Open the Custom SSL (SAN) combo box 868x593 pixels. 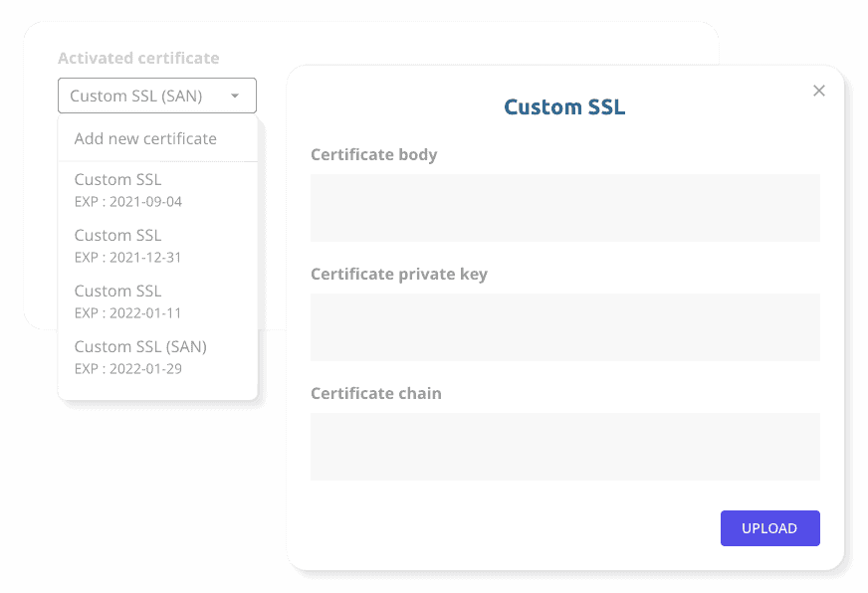[157, 96]
